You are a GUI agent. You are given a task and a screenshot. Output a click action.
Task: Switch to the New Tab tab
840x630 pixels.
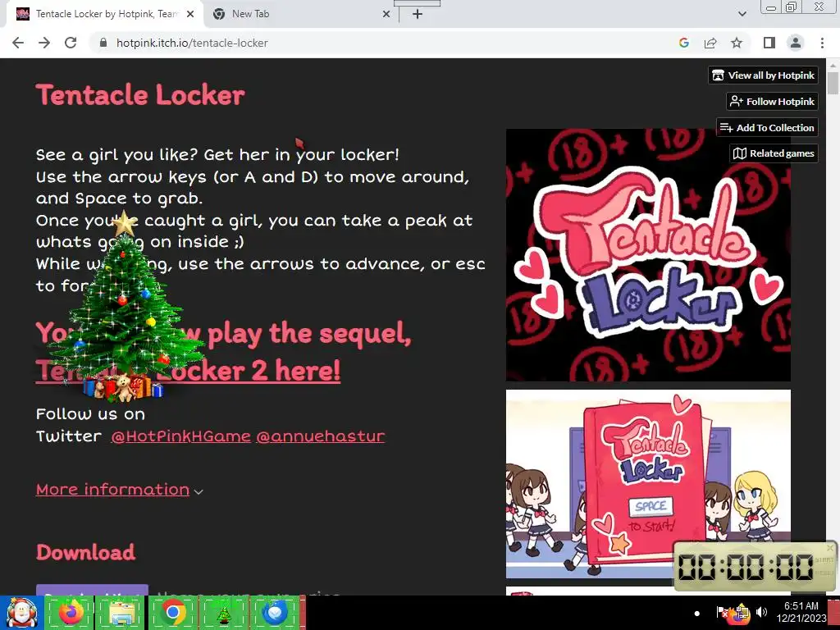tap(300, 15)
